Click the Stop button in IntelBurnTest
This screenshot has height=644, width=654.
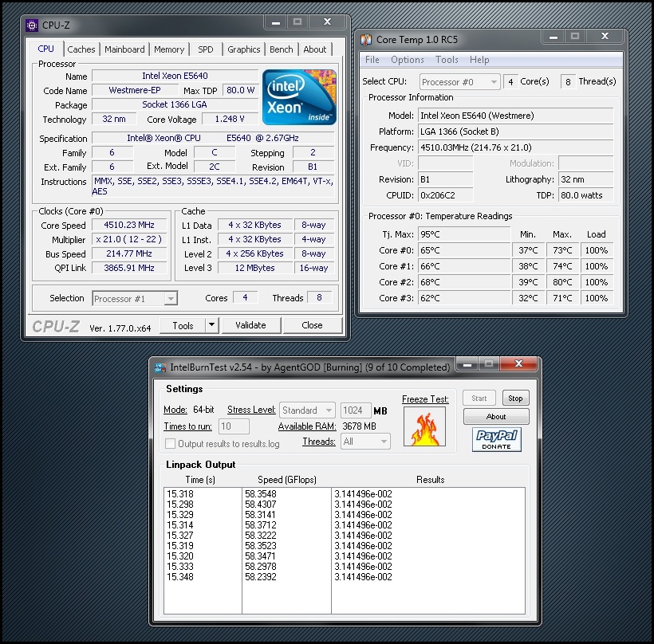point(515,398)
